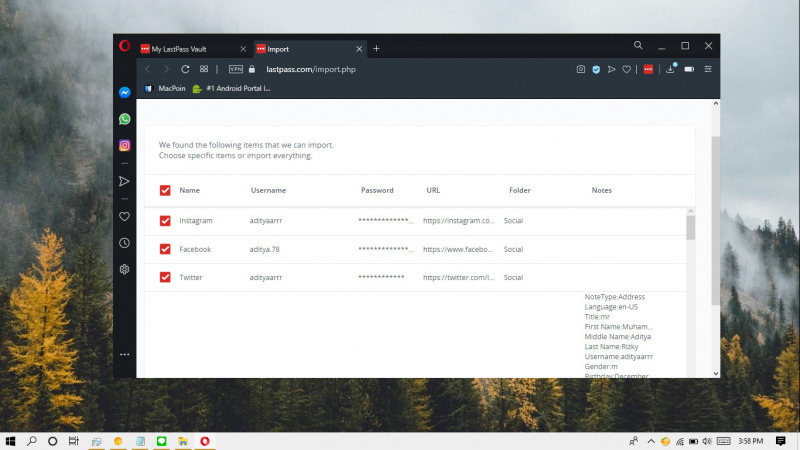Click the Facebook URL cell

[x=458, y=249]
